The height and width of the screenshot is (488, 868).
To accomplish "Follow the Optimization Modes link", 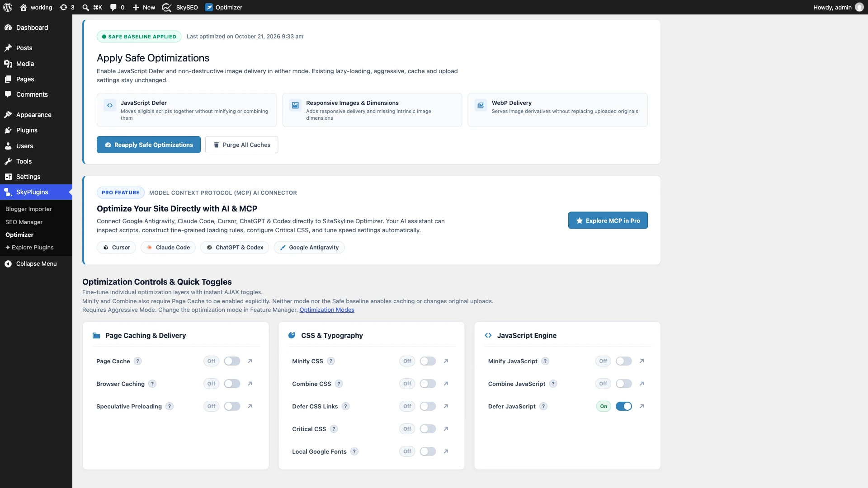I will pos(327,310).
